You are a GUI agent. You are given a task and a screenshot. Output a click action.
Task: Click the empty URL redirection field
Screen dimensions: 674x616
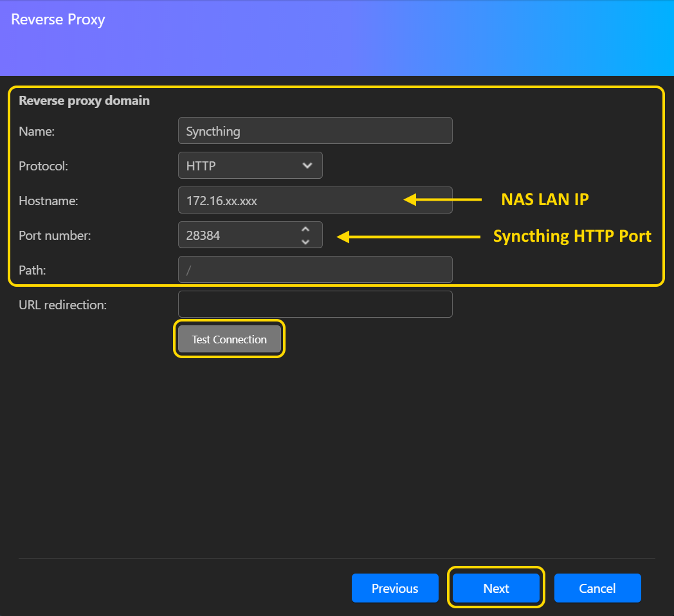314,305
